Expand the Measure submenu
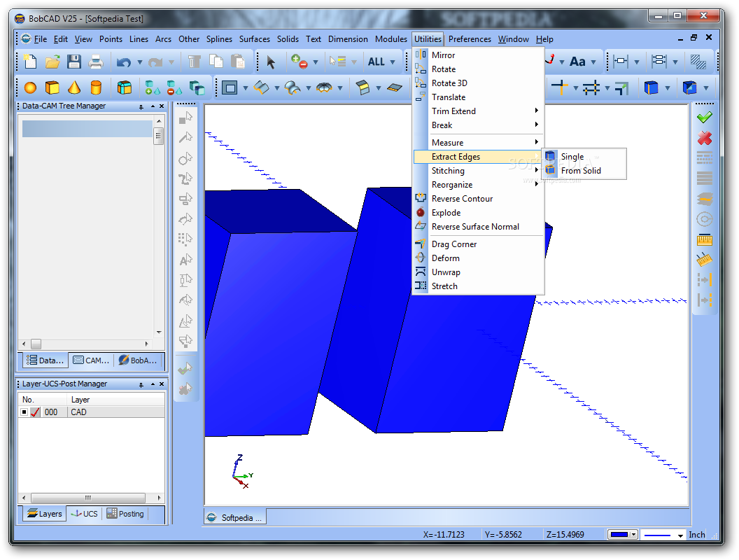 tap(536, 142)
